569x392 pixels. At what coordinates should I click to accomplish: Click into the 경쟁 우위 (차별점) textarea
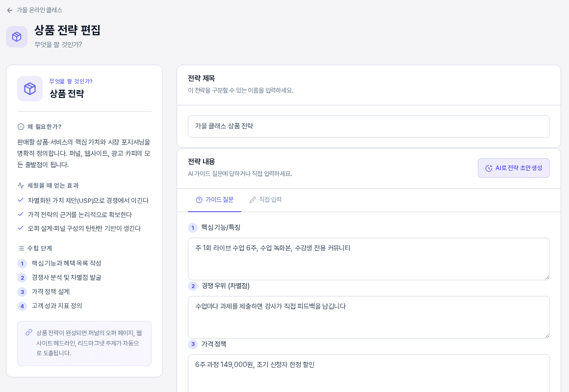point(369,318)
